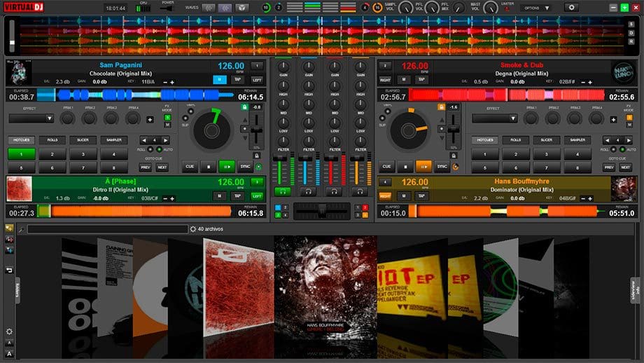Click orange play/pause on right deck
644x363 pixels.
(x=423, y=167)
